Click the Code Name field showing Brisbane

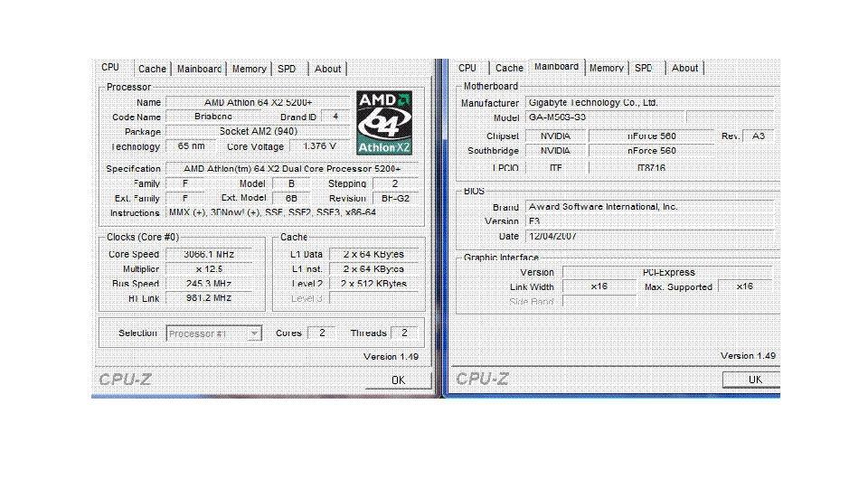(213, 117)
